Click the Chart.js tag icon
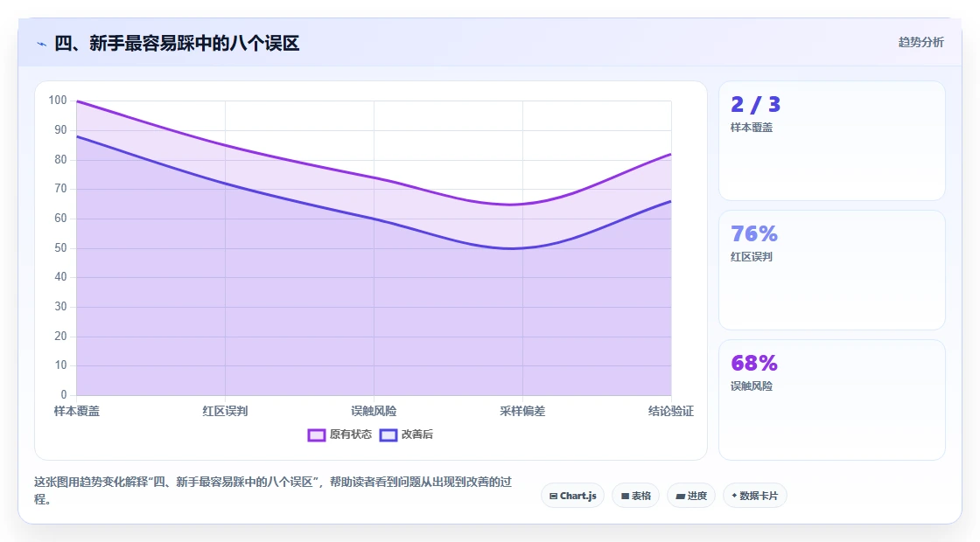This screenshot has width=980, height=542. coord(553,497)
